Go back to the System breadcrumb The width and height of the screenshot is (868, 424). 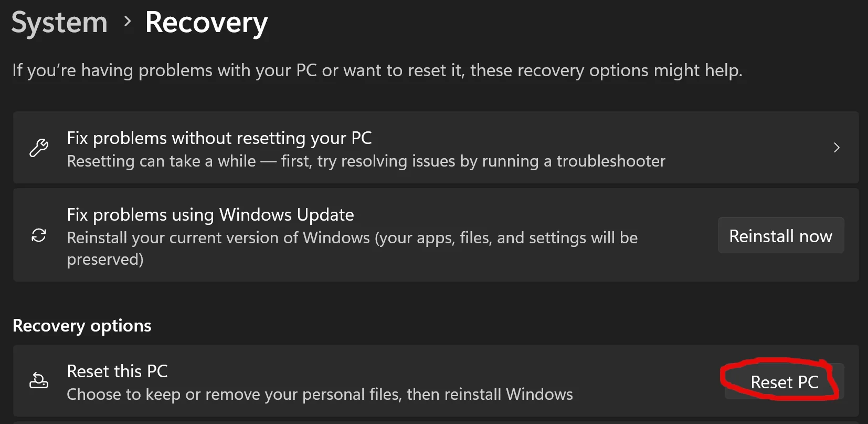tap(59, 23)
